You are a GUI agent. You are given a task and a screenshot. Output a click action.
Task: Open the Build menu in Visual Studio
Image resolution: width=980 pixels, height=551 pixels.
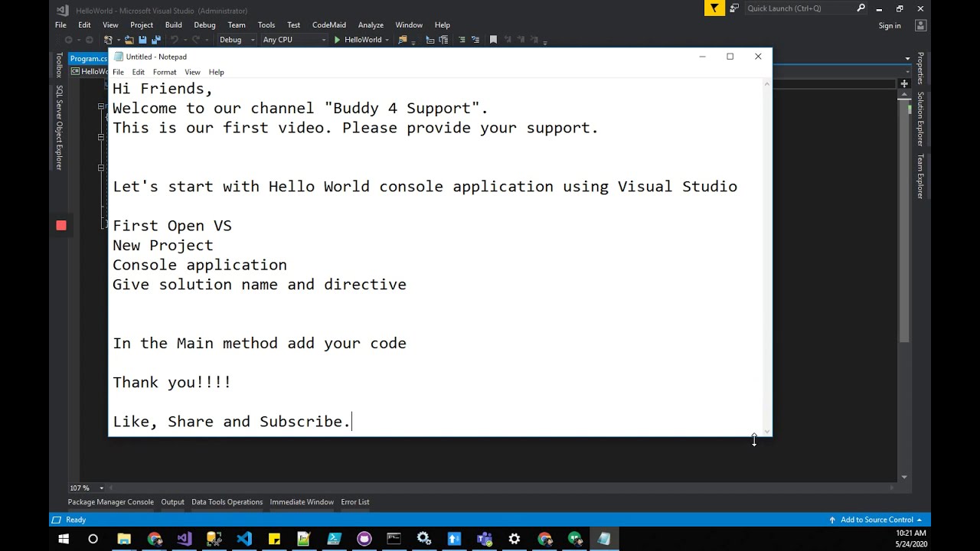(173, 25)
